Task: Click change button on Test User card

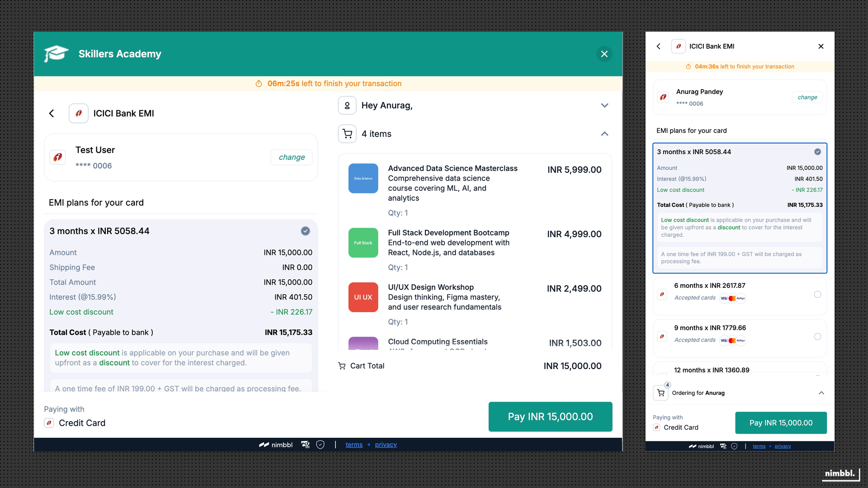Action: pyautogui.click(x=292, y=157)
